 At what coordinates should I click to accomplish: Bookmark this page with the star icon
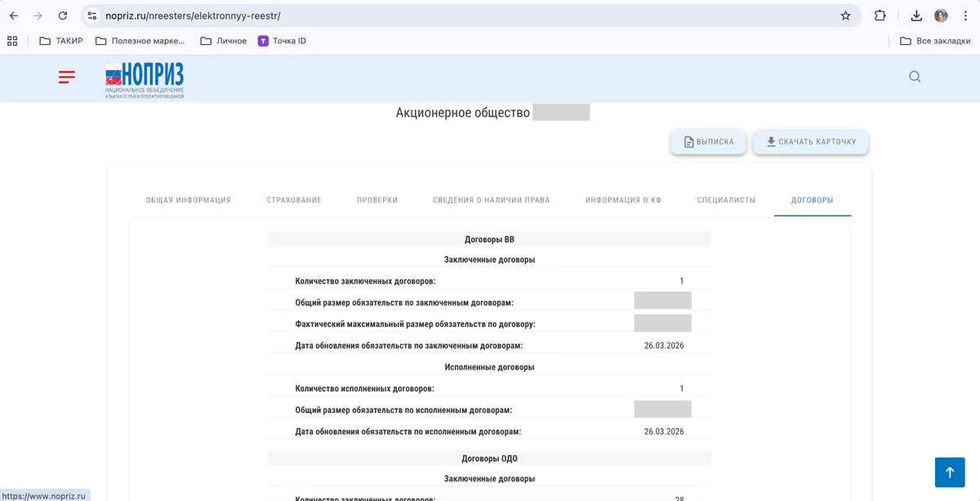845,16
